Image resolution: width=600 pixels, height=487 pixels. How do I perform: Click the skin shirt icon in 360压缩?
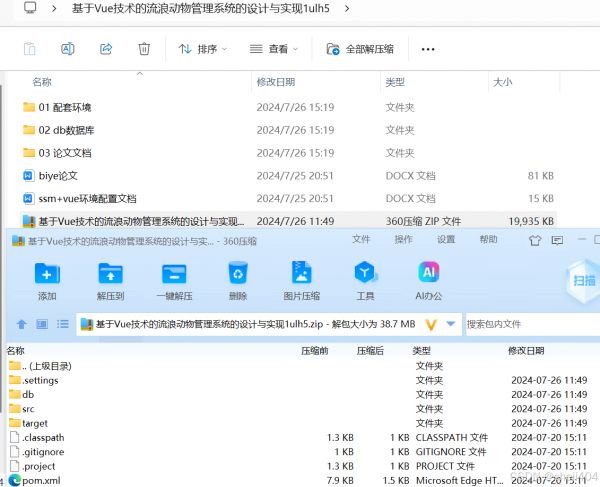pos(535,240)
